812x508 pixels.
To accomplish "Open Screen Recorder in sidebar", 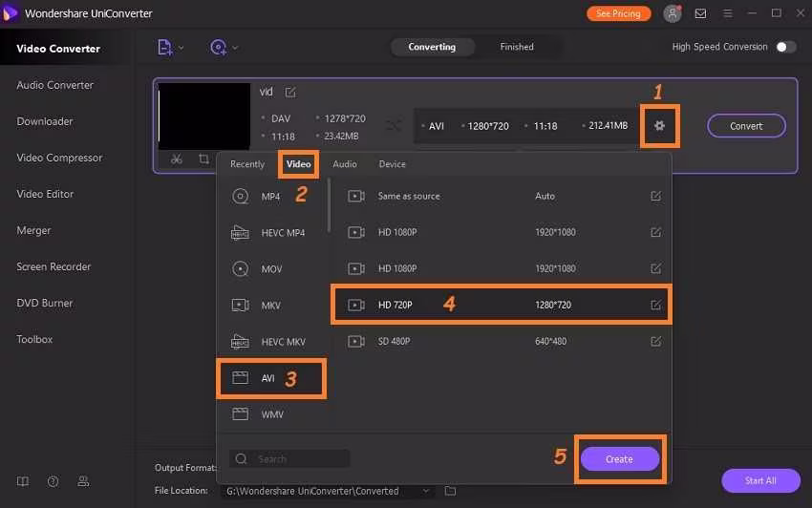I will (53, 266).
